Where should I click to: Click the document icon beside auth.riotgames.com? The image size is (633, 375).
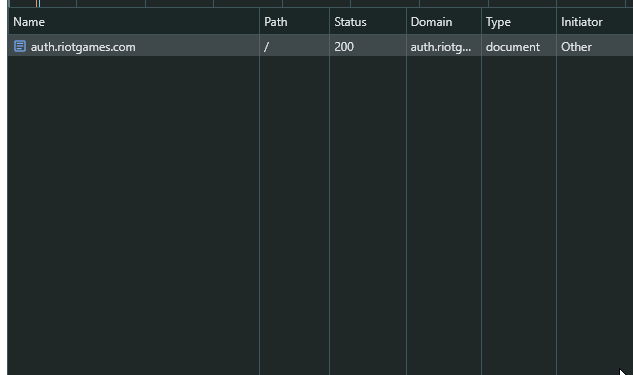tap(20, 46)
